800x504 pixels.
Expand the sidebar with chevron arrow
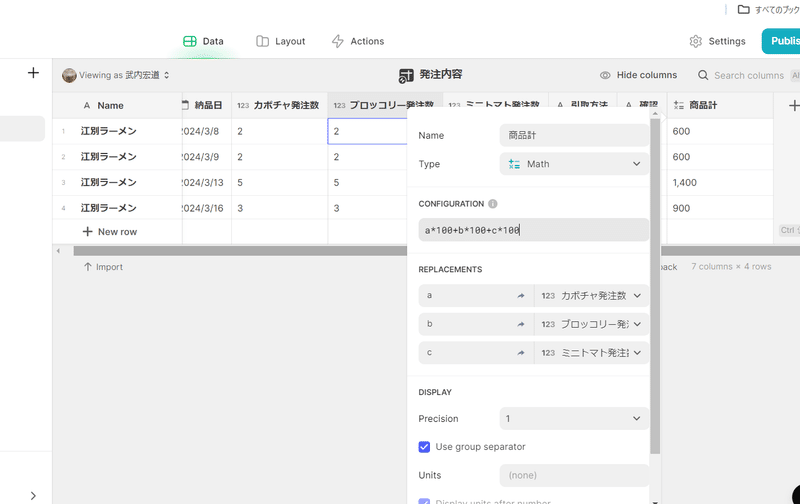click(x=33, y=495)
